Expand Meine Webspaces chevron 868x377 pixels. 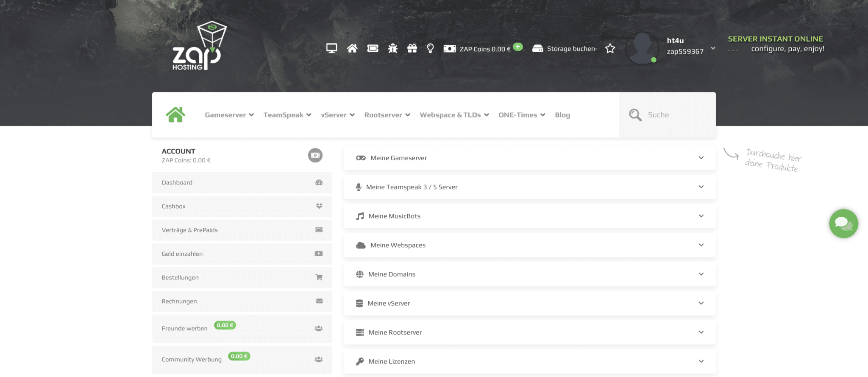coord(701,245)
